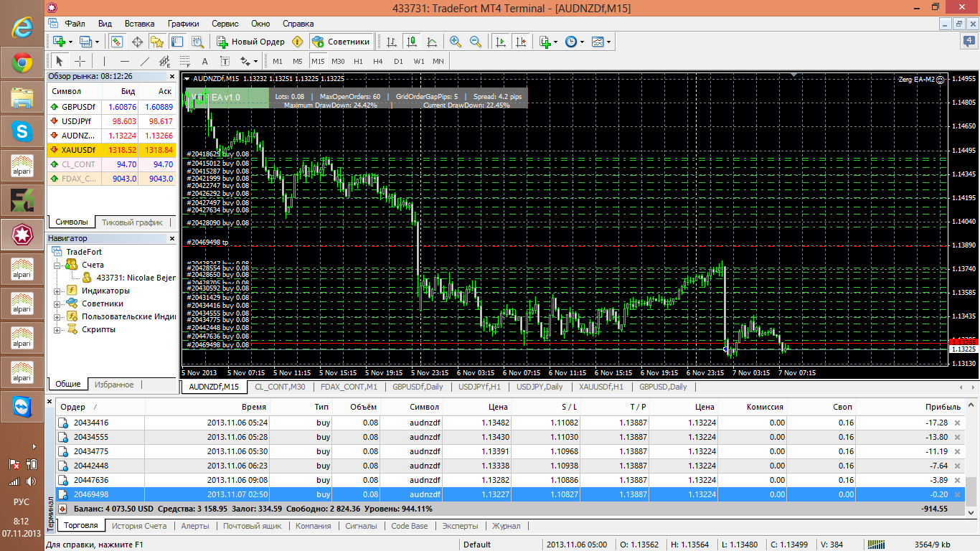Select the Horizontal Line drawing tool
Viewport: 980px width, 551px height.
[125, 61]
